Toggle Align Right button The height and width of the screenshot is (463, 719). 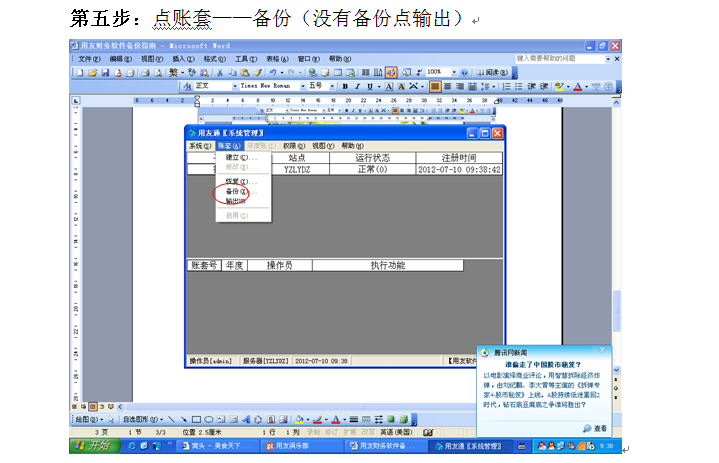460,86
